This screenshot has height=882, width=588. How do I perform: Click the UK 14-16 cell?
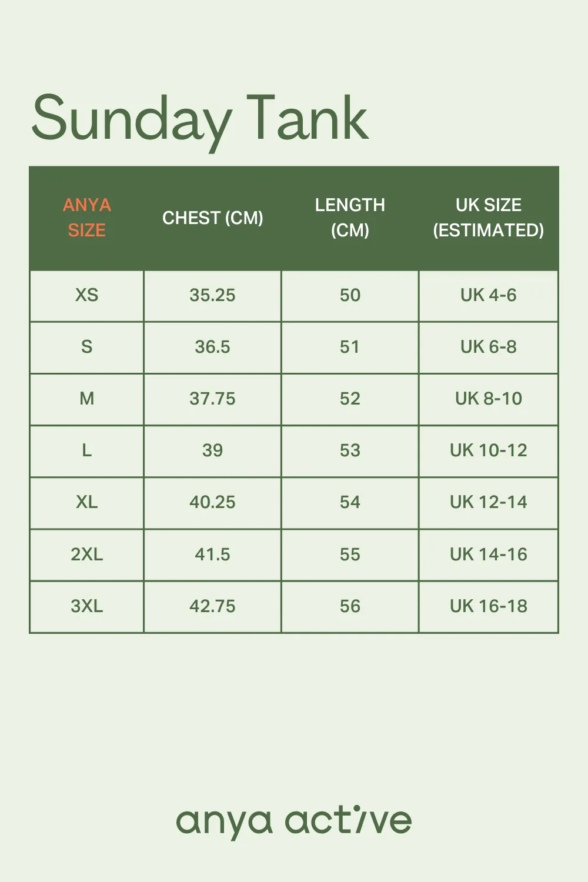tap(489, 554)
